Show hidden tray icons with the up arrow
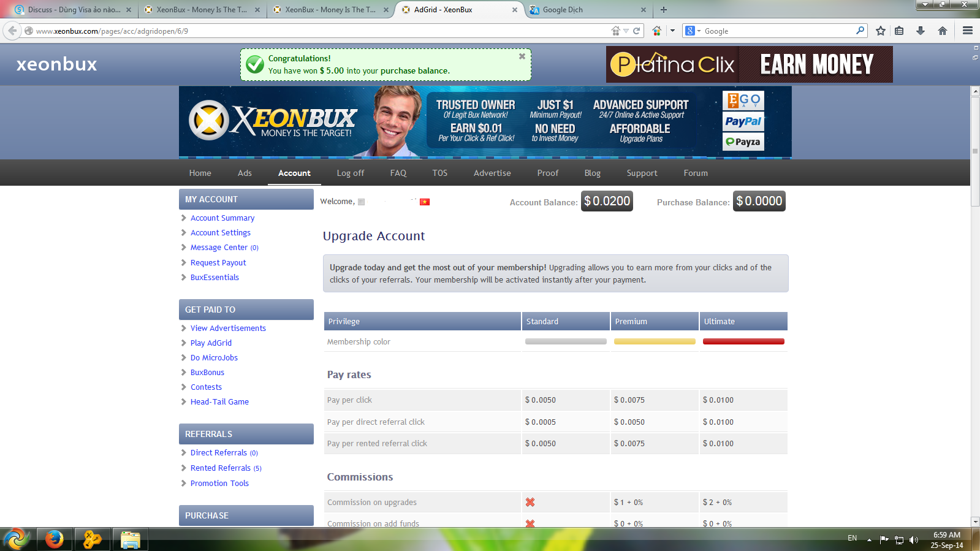This screenshot has height=551, width=980. (869, 540)
